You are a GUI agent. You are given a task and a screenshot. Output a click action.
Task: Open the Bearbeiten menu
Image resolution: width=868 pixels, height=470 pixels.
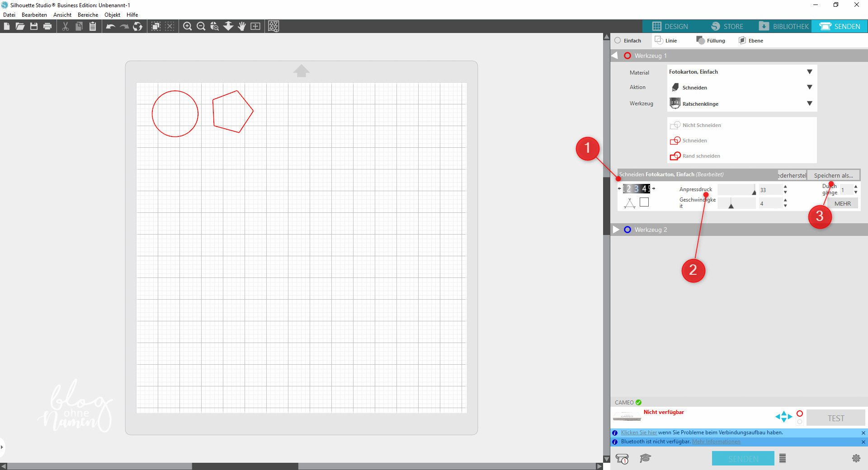click(34, 15)
